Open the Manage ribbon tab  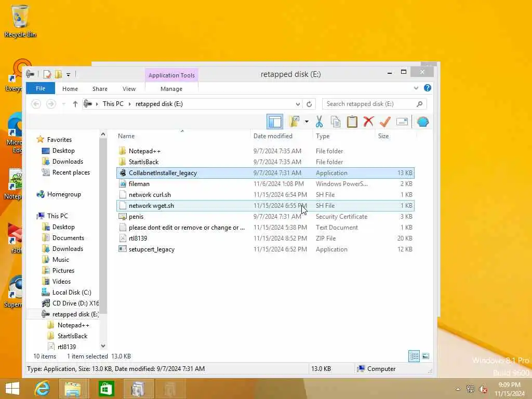pyautogui.click(x=171, y=88)
